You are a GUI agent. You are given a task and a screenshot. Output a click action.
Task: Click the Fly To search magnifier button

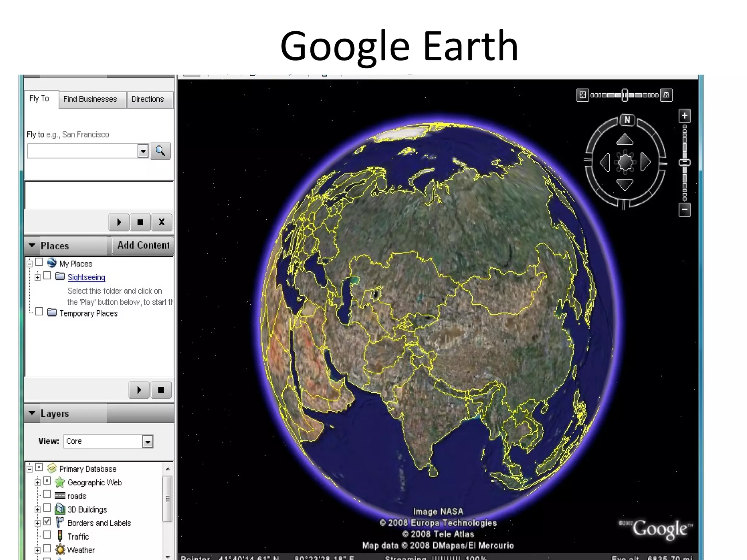click(x=160, y=151)
